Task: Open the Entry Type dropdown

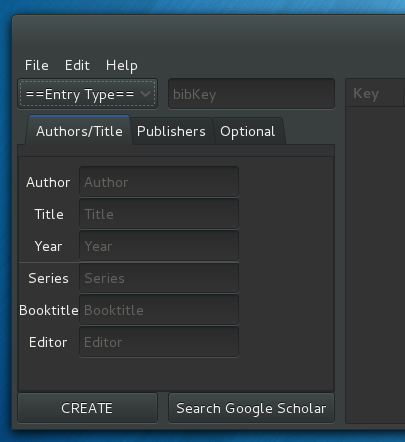Action: pyautogui.click(x=87, y=94)
